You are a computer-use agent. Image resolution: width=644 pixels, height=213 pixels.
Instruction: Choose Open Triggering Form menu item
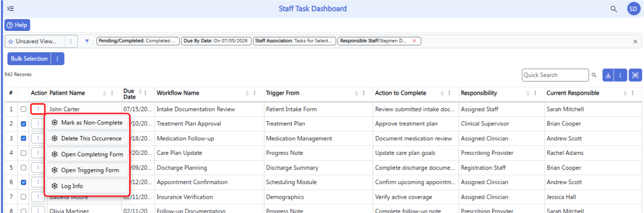87,170
